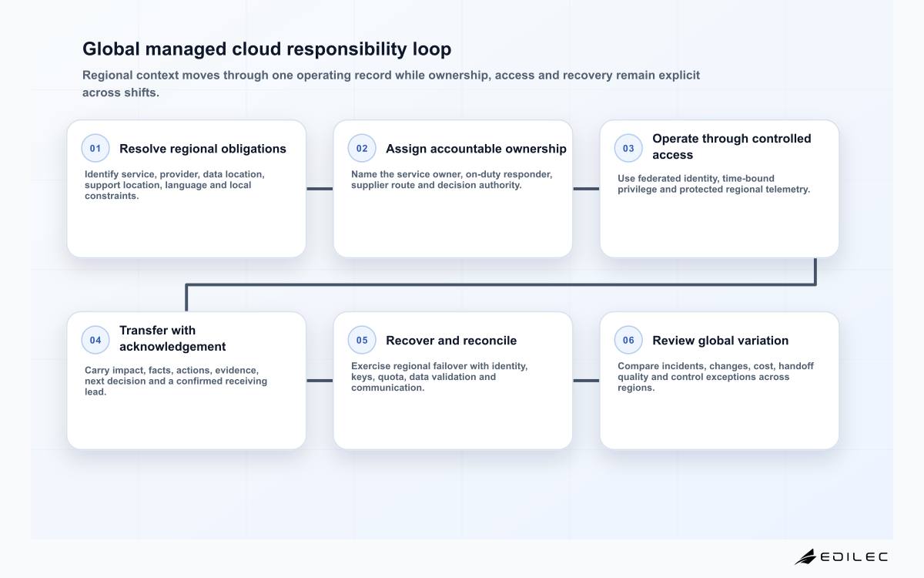
Task: Select the "Assign accountable ownership" heading
Action: click(476, 149)
